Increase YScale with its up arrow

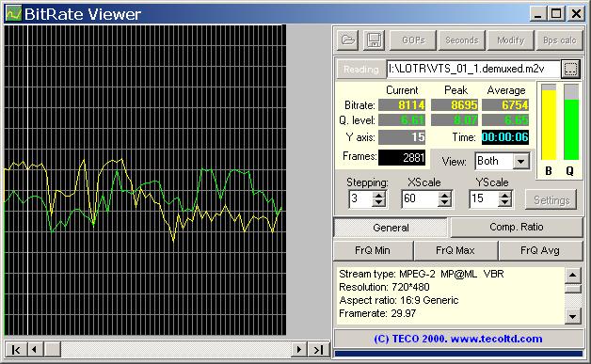(x=504, y=196)
